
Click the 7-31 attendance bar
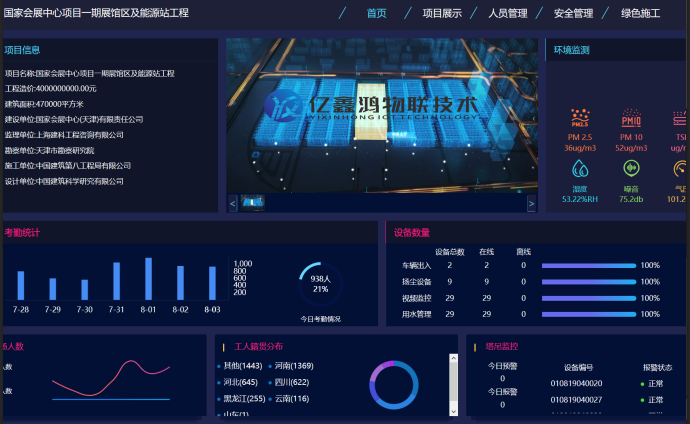click(x=117, y=281)
